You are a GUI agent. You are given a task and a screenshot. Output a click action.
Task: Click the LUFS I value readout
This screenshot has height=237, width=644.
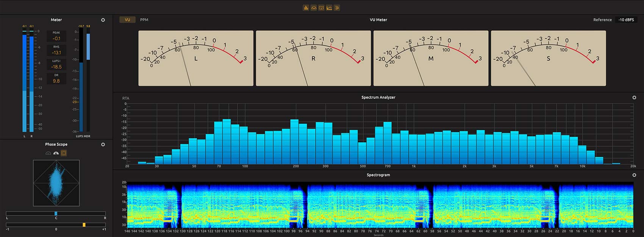click(x=56, y=67)
